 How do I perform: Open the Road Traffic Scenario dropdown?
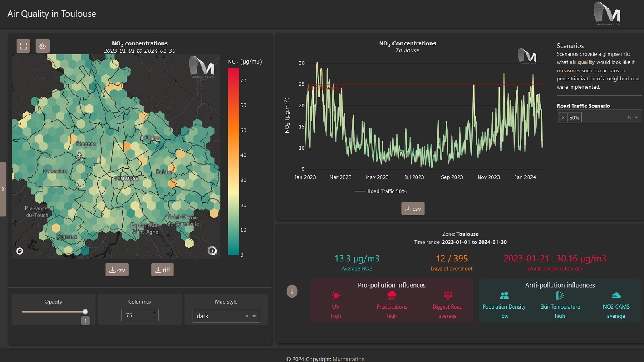coord(636,117)
